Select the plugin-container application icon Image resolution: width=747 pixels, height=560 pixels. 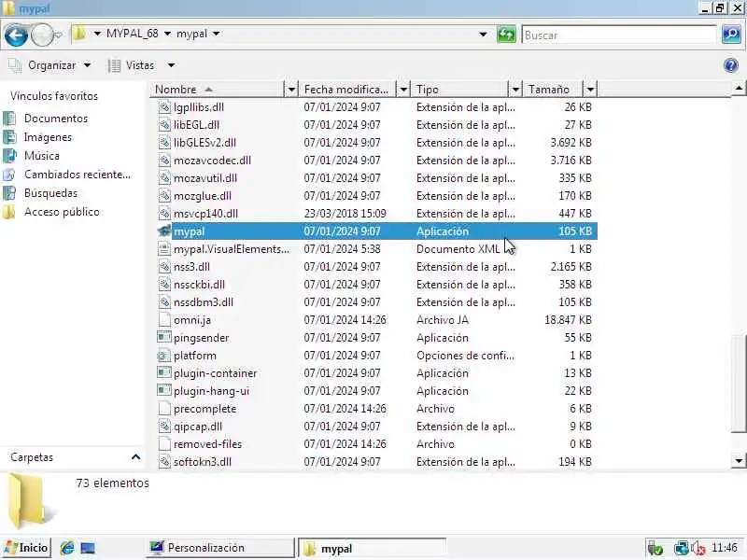[164, 372]
